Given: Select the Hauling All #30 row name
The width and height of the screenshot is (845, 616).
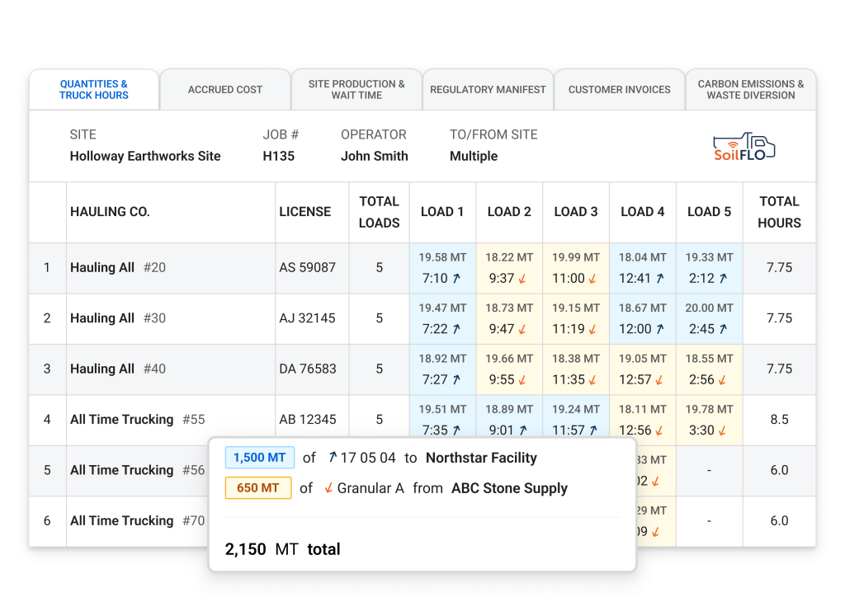Looking at the screenshot, I should coord(117,318).
